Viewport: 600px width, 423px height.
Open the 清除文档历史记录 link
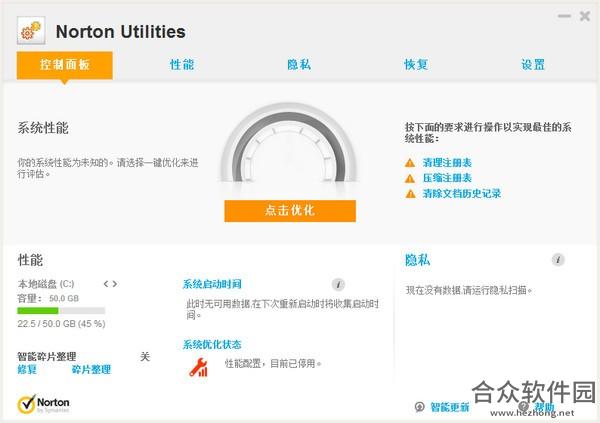(462, 194)
